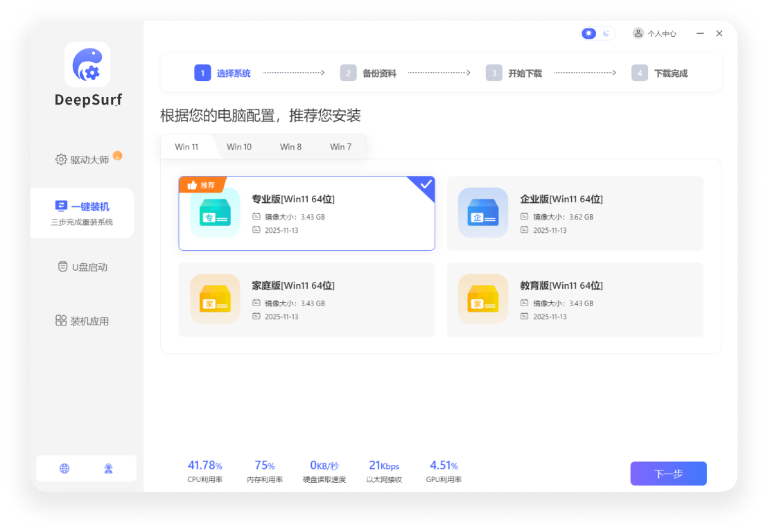Viewport: 768px width, 532px height.
Task: Open the Win 7 tab
Action: coord(340,147)
